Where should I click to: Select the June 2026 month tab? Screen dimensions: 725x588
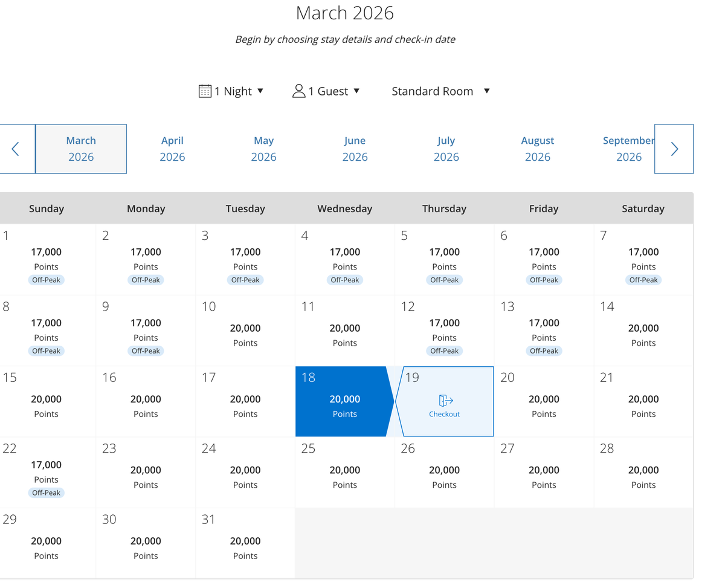pos(355,149)
